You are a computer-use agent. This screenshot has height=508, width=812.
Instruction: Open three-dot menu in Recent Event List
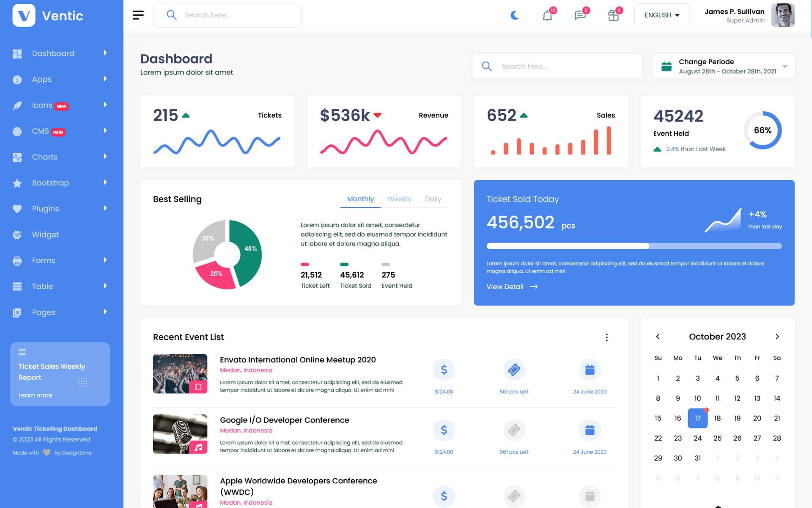click(x=606, y=337)
